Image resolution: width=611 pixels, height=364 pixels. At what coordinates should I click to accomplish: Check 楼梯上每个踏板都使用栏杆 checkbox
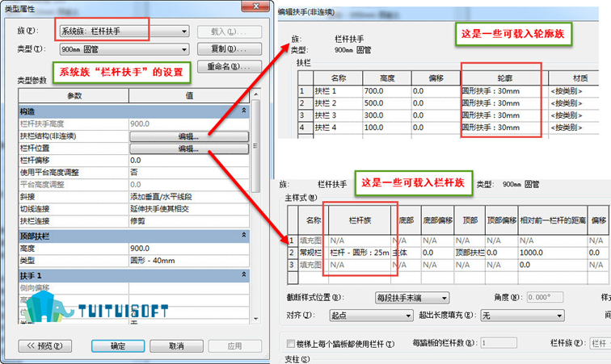coord(291,343)
